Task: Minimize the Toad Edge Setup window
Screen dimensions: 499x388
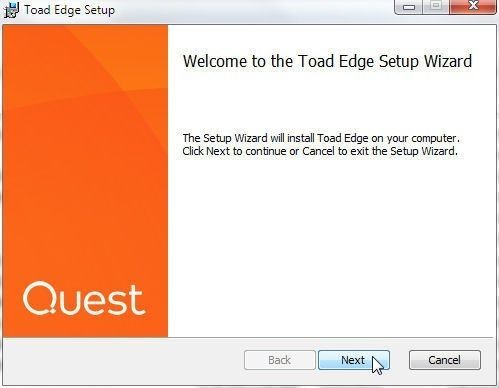Action: tap(408, 7)
